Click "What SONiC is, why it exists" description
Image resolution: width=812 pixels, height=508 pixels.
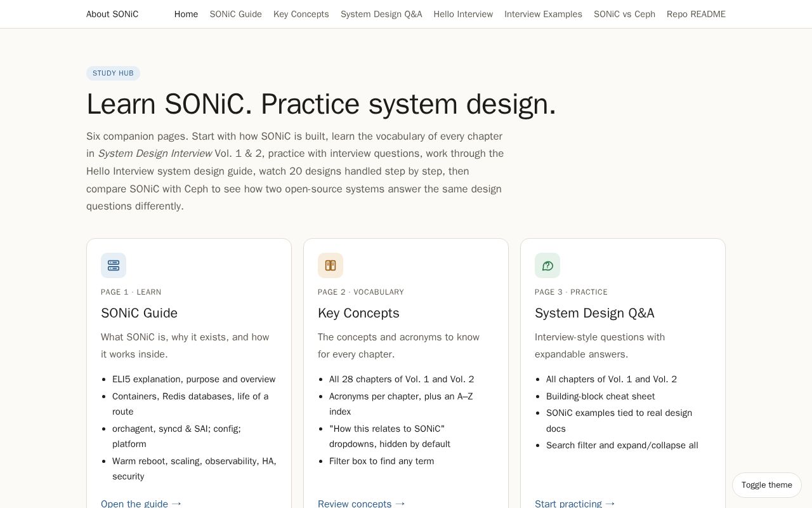coord(185,345)
